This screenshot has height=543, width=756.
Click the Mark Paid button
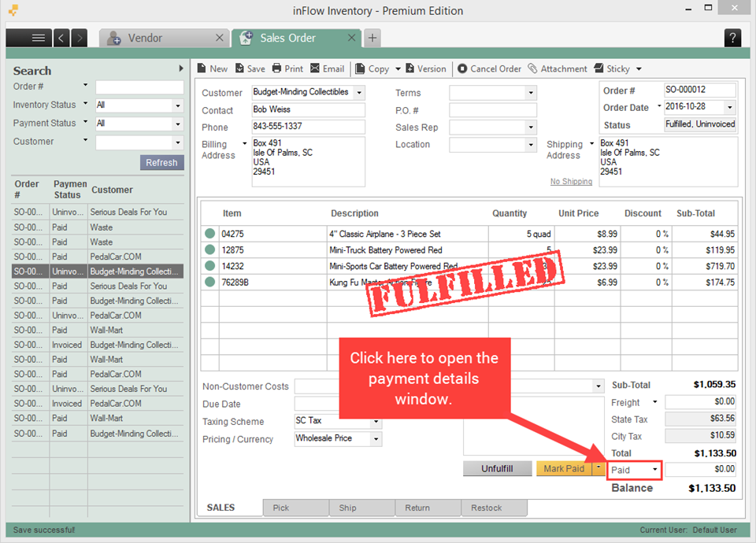click(x=564, y=468)
